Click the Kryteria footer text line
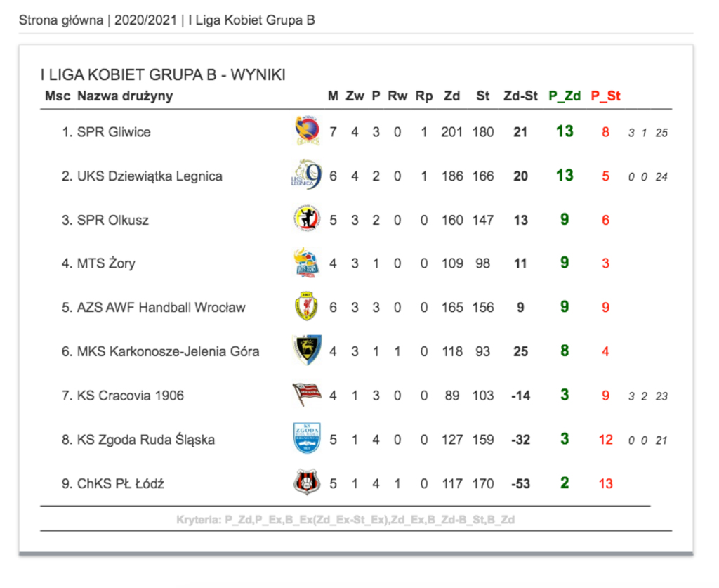Viewport: 719px width, 588px height. click(x=345, y=520)
